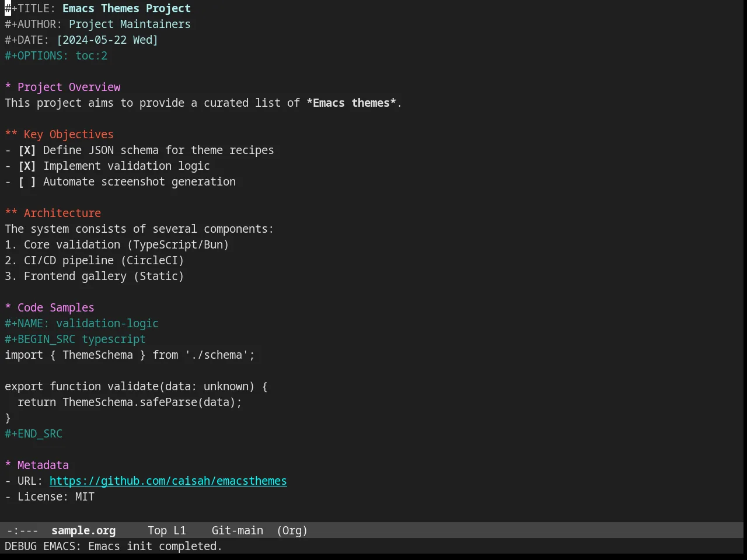This screenshot has height=560, width=747.
Task: Click the #+NAME: validation-logic line
Action: coord(82,323)
